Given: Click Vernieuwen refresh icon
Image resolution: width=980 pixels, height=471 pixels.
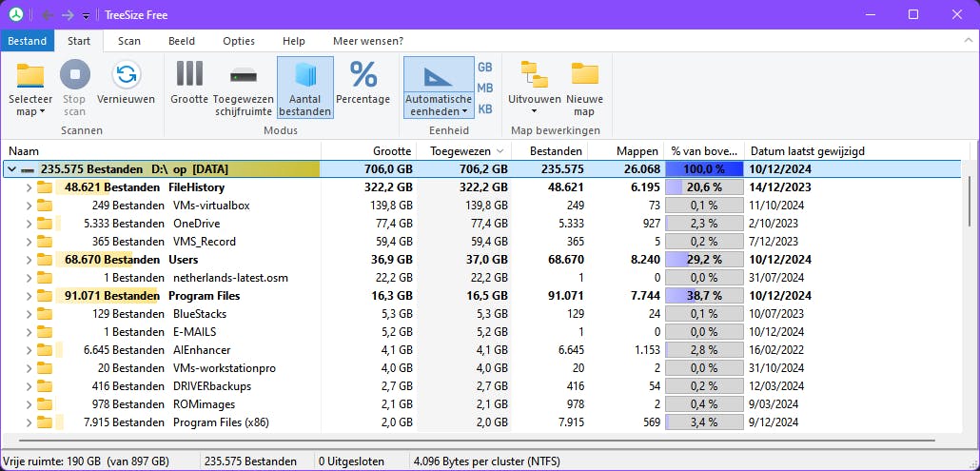Looking at the screenshot, I should pyautogui.click(x=127, y=74).
